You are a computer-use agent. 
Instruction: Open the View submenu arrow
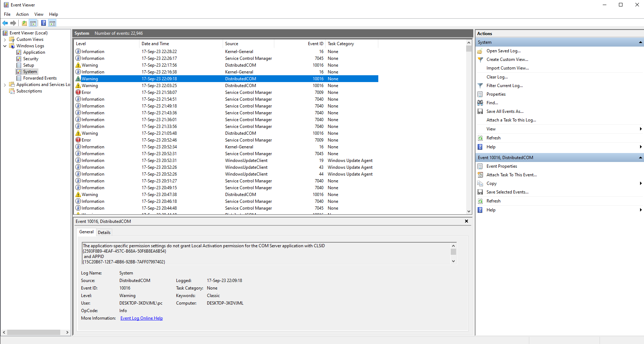click(641, 129)
